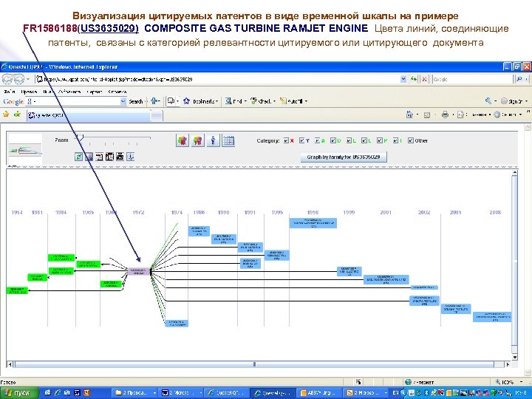The height and width of the screenshot is (399, 532).
Task: Click the Google toolbar wrench settings icon
Action: tap(488, 100)
